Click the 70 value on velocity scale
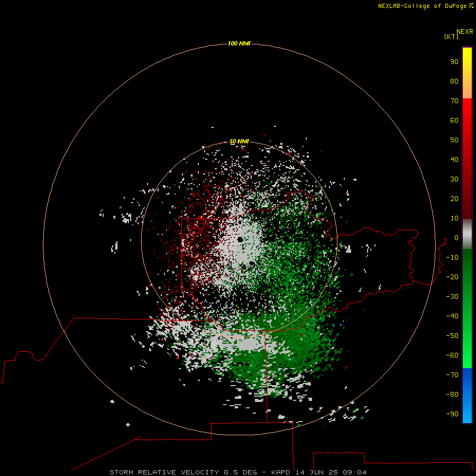 pyautogui.click(x=454, y=101)
